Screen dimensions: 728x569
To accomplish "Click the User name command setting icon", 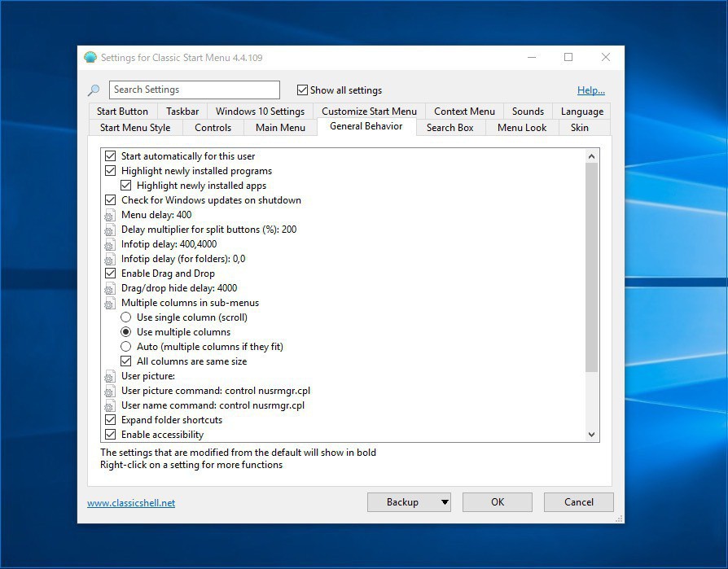I will pos(110,405).
